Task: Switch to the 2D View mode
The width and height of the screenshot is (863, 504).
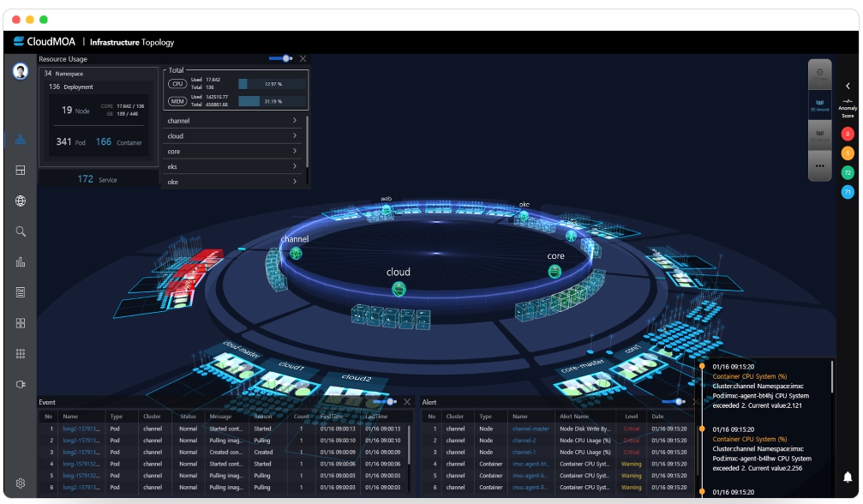Action: [819, 75]
